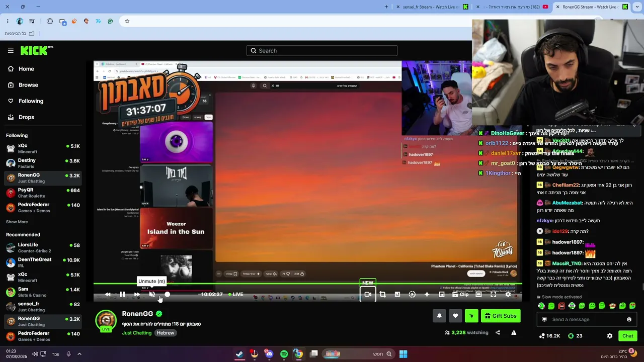This screenshot has height=362, width=644.
Task: Open the browser media controls icon
Action: (32, 21)
